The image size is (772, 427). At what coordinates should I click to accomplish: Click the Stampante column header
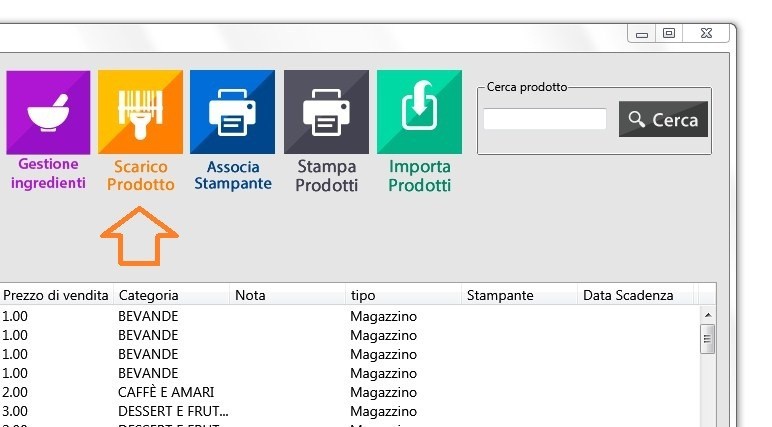pyautogui.click(x=520, y=295)
